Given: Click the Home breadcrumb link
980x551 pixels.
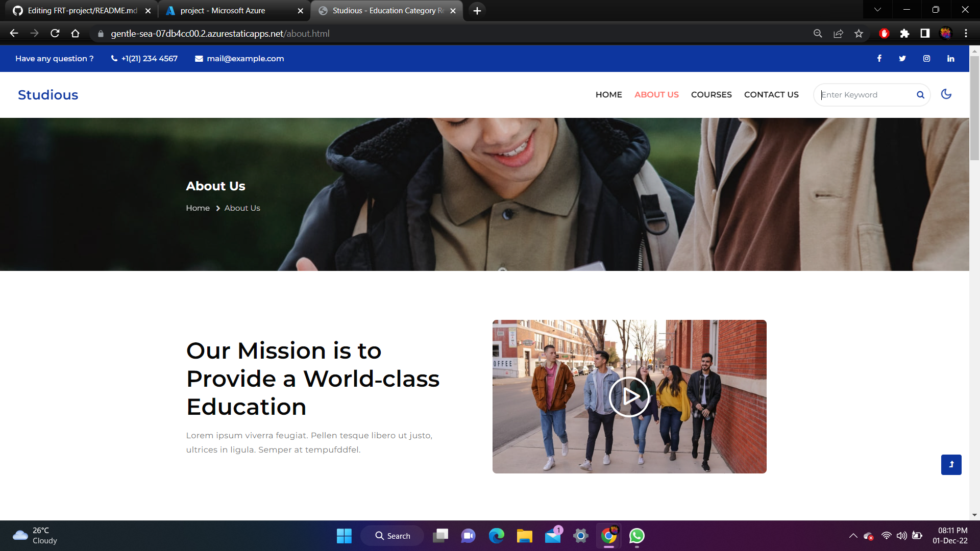Looking at the screenshot, I should (198, 208).
